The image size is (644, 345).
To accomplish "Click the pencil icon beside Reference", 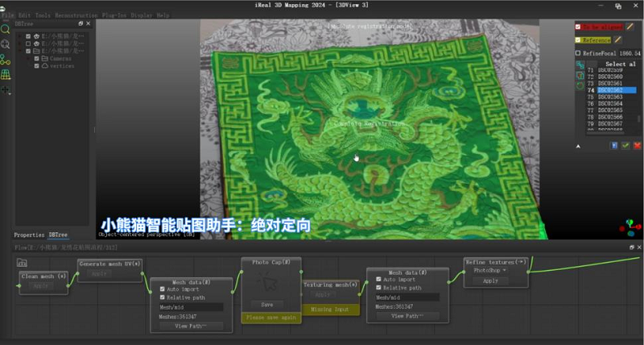I will tap(617, 39).
